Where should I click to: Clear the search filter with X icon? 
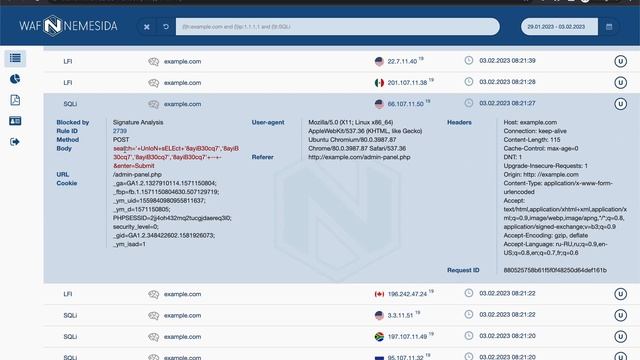pyautogui.click(x=147, y=27)
